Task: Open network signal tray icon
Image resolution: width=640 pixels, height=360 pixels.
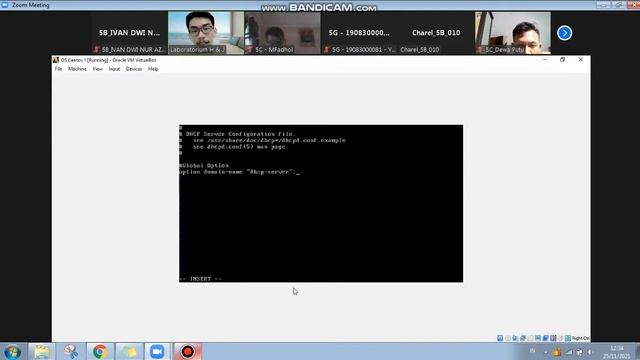Action: click(x=569, y=352)
